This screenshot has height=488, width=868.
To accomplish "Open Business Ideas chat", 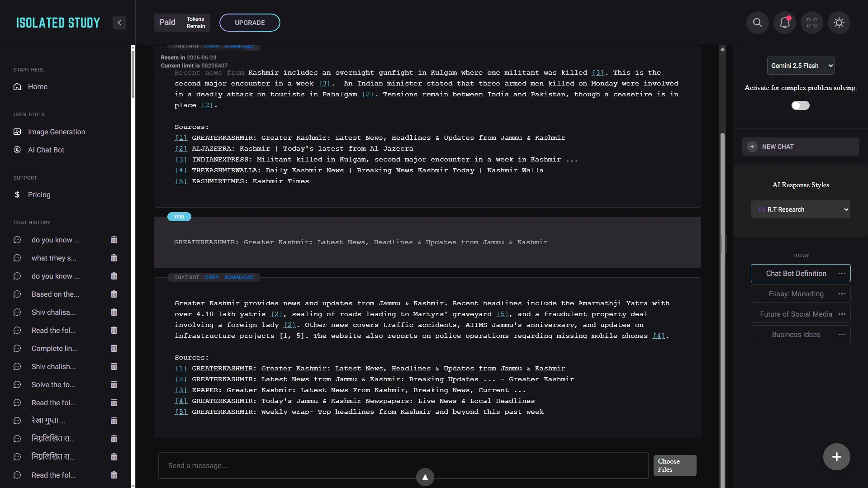I will (796, 334).
